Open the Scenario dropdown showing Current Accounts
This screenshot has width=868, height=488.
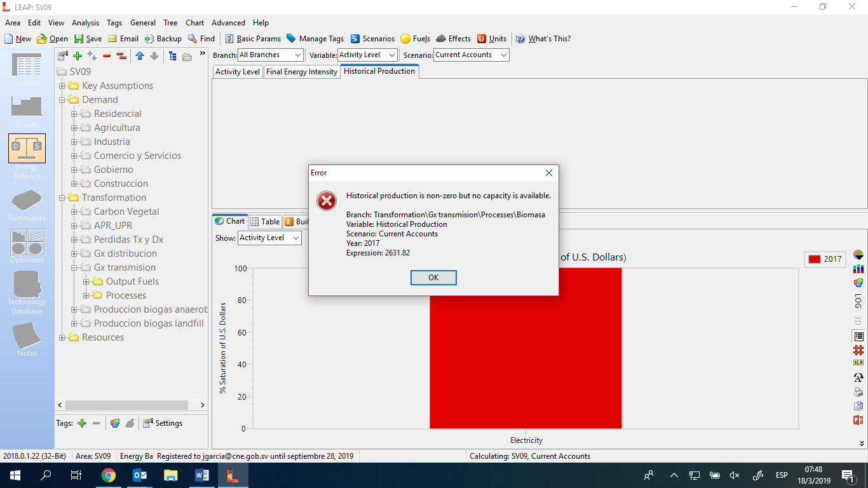[x=471, y=55]
